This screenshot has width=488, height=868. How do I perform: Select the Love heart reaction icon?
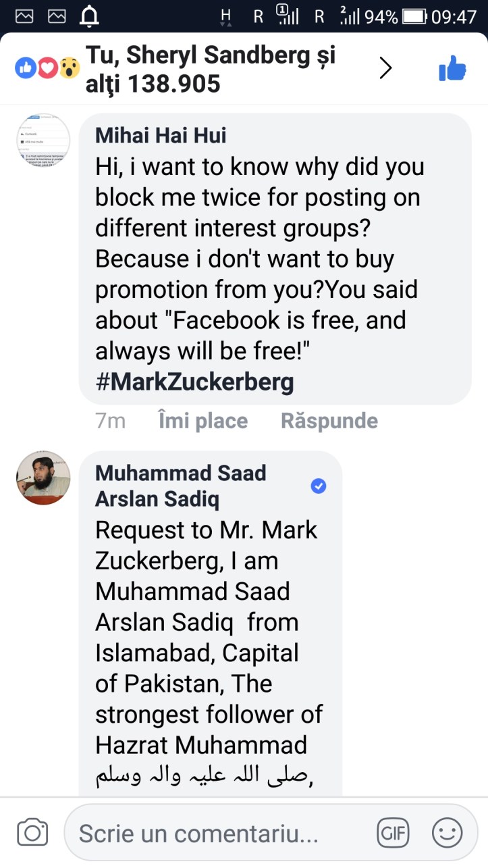pyautogui.click(x=47, y=68)
